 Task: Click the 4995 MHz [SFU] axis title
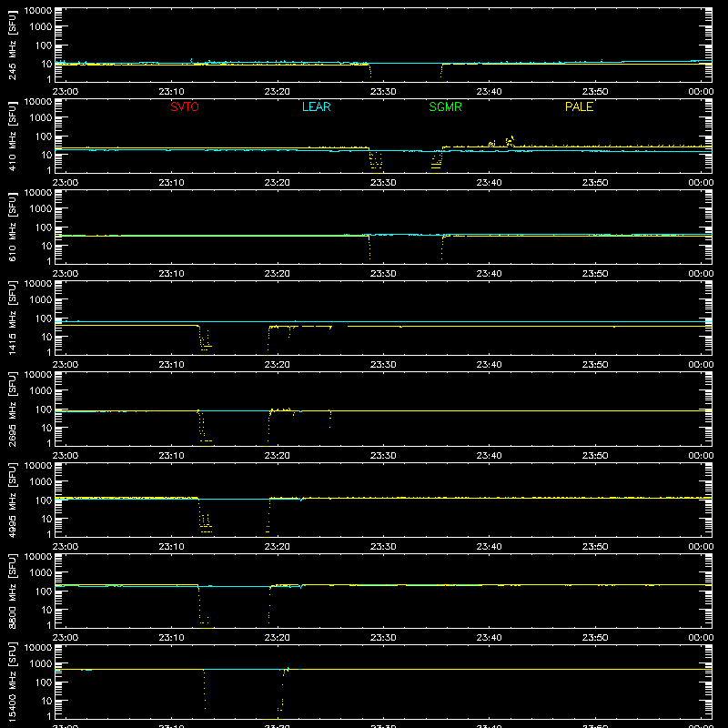point(13,500)
